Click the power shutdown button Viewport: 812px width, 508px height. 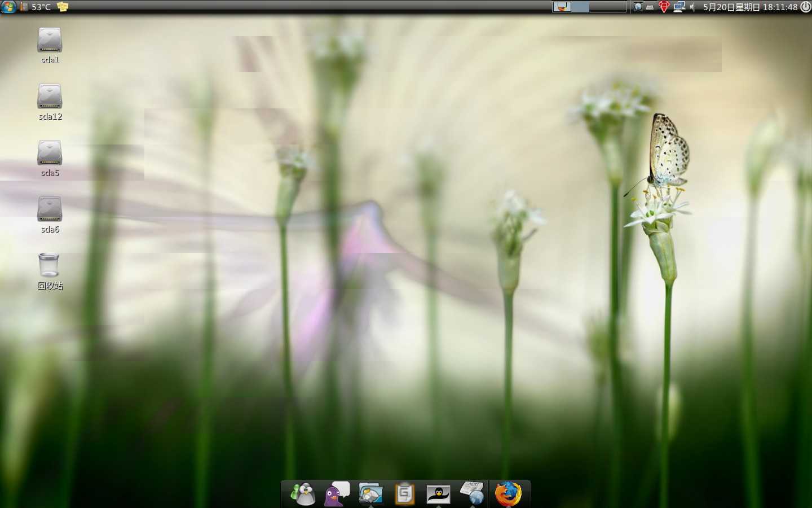click(x=806, y=7)
